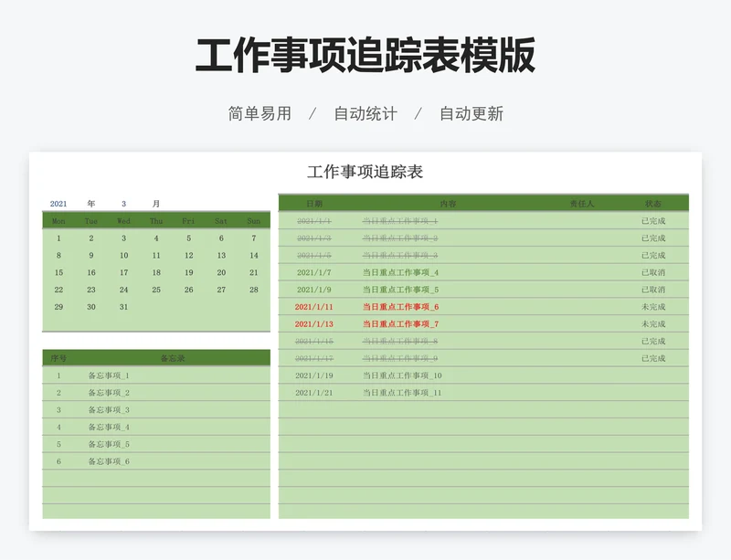
Task: Click the 内容 column header
Action: pyautogui.click(x=448, y=204)
